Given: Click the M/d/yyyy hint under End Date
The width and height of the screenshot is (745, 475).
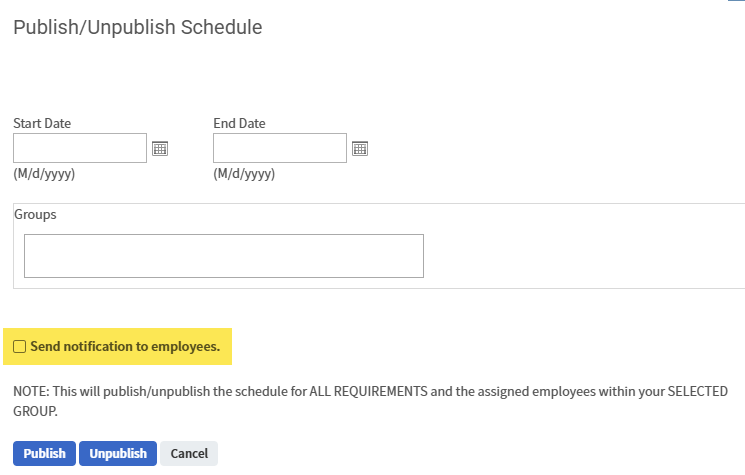Looking at the screenshot, I should 244,174.
